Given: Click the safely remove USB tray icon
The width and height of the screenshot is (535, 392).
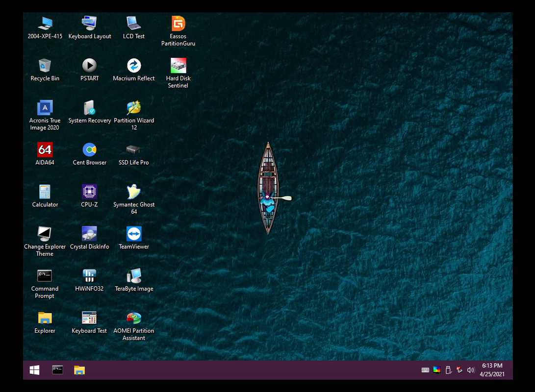Looking at the screenshot, I should pyautogui.click(x=448, y=370).
